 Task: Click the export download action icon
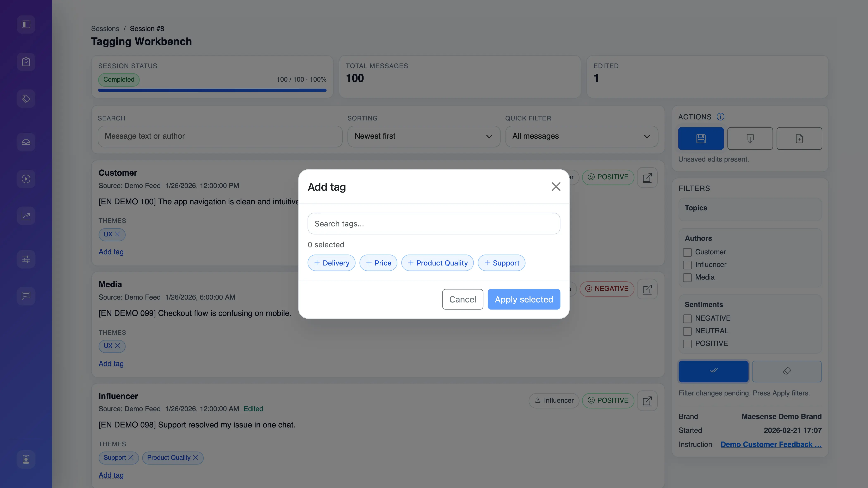click(x=750, y=138)
